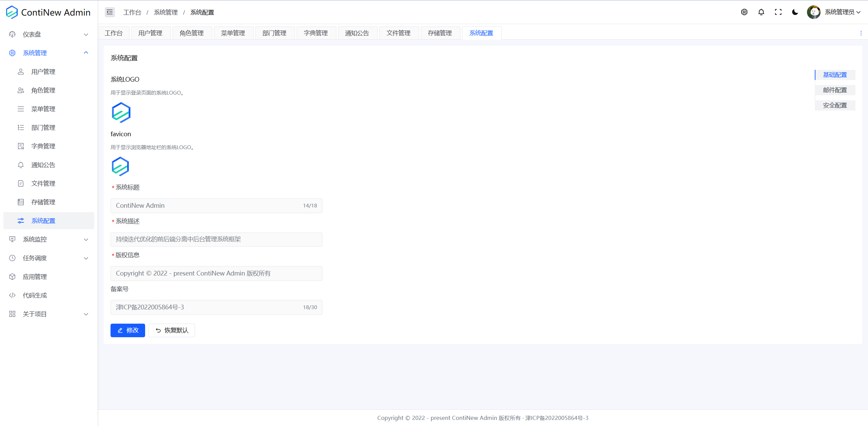Viewport: 868px width, 426px height.
Task: Collapse the 系统管理 sidebar group
Action: tap(49, 53)
